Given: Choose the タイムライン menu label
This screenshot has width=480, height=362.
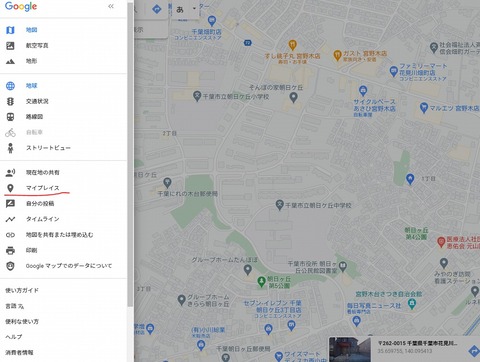Looking at the screenshot, I should pyautogui.click(x=43, y=219).
